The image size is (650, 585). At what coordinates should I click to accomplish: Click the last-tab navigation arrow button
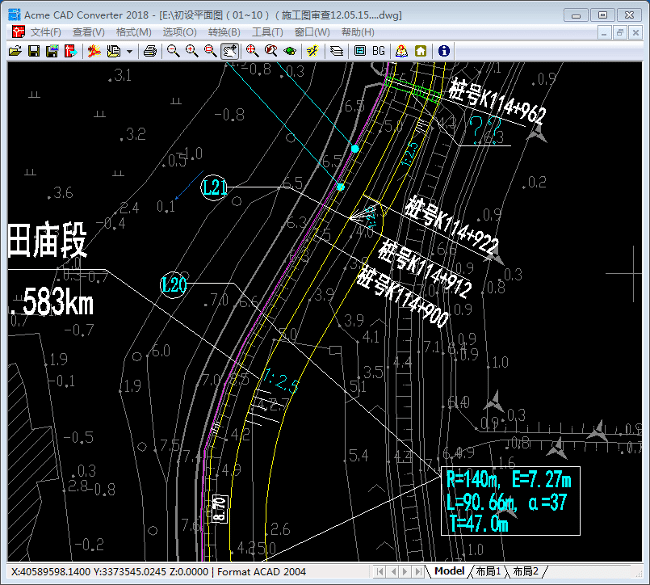(x=420, y=571)
